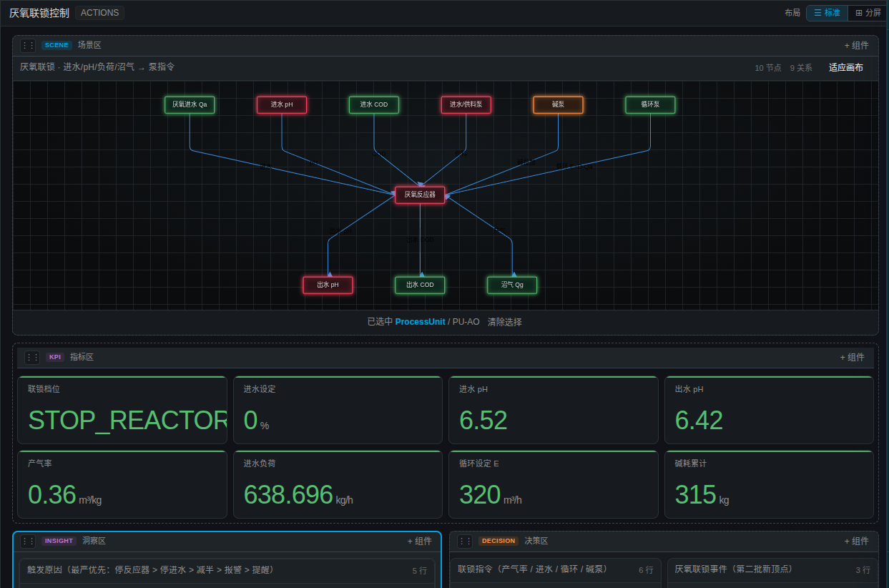The width and height of the screenshot is (889, 588).
Task: Switch layout to 标准 mode
Action: coord(827,13)
